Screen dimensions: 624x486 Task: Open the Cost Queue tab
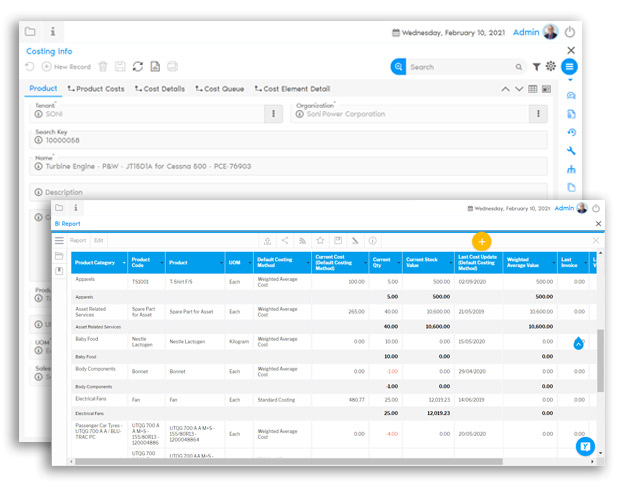click(x=220, y=89)
